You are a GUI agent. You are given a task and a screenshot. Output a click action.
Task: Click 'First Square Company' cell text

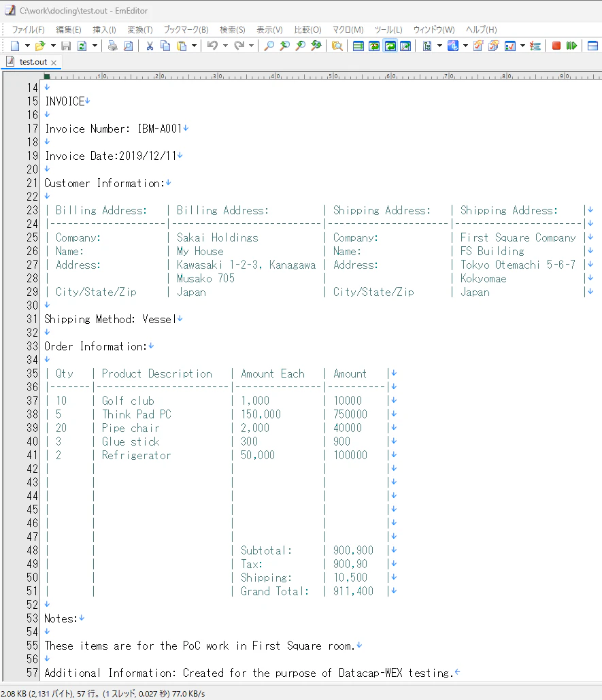click(518, 237)
